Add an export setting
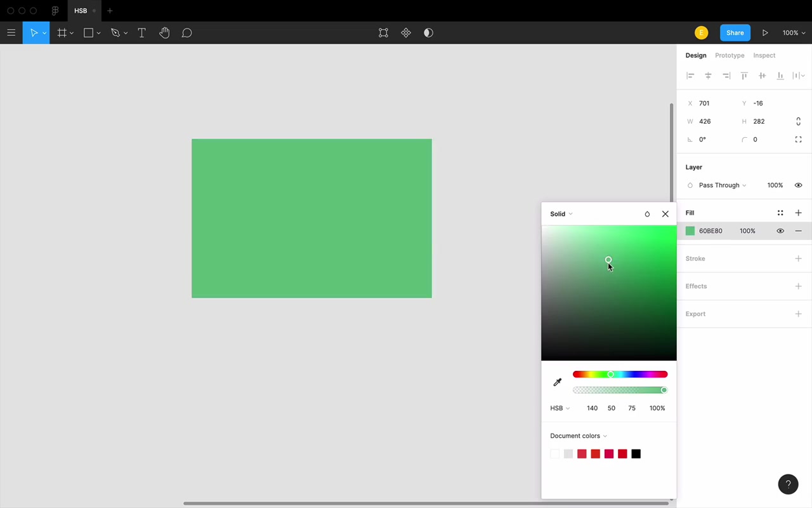812x508 pixels. [798, 314]
